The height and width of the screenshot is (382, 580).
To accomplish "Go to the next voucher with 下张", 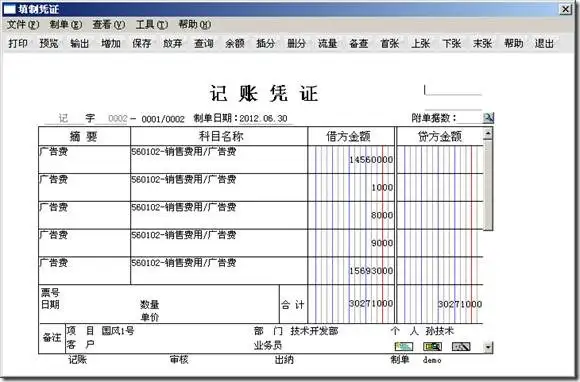I will pos(452,44).
